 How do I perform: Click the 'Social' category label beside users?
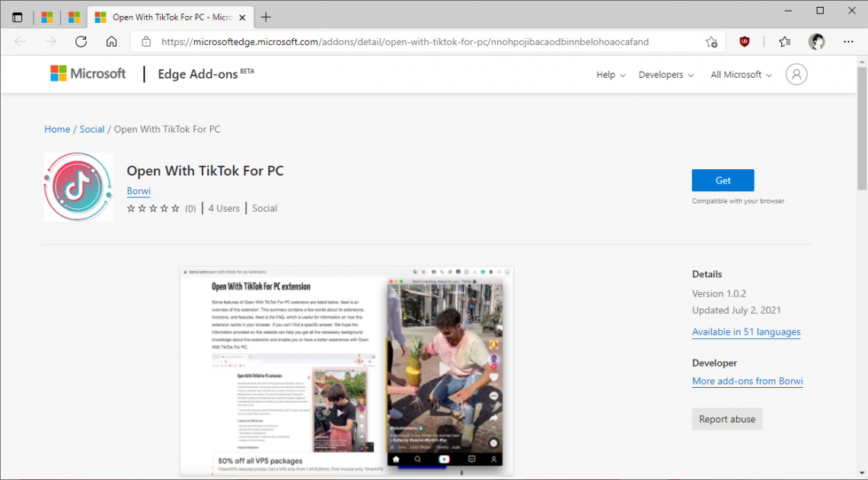coord(265,208)
